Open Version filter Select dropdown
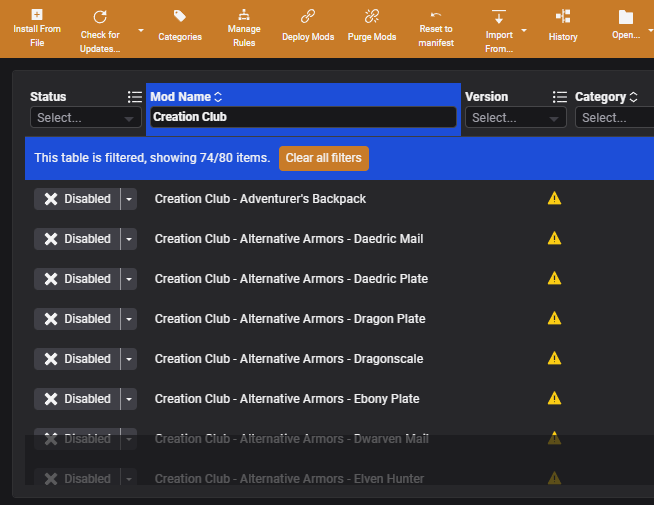654x505 pixels. [516, 118]
